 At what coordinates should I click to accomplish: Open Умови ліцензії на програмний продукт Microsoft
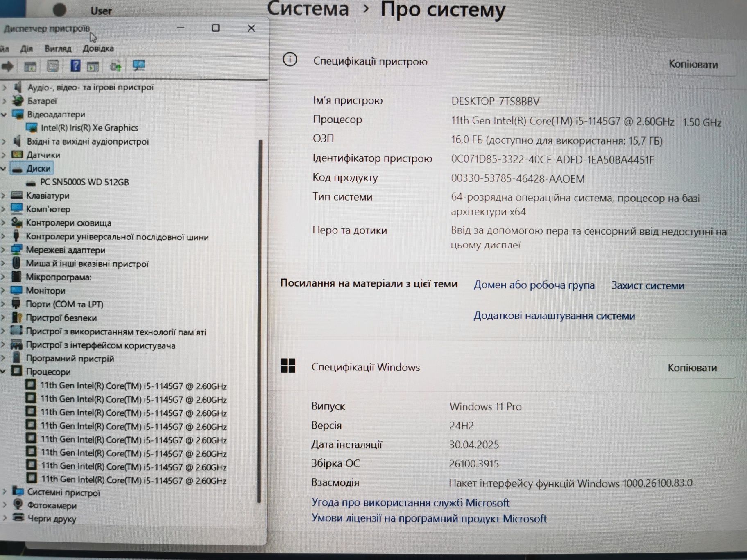tap(429, 518)
